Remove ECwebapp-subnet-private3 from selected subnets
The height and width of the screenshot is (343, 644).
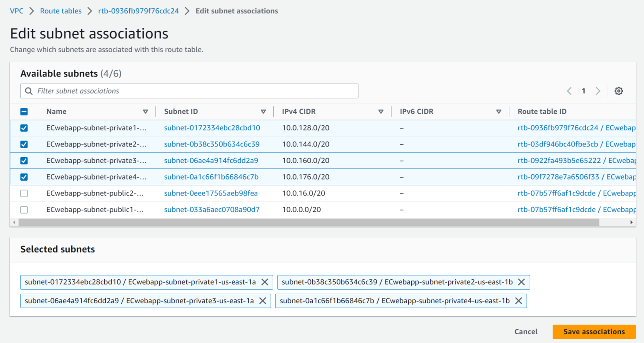(x=263, y=301)
